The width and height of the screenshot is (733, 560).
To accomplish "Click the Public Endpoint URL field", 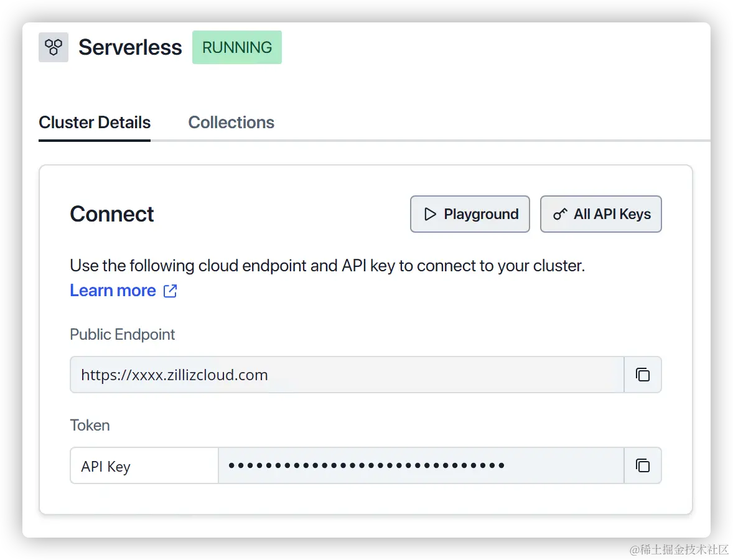I will 347,375.
